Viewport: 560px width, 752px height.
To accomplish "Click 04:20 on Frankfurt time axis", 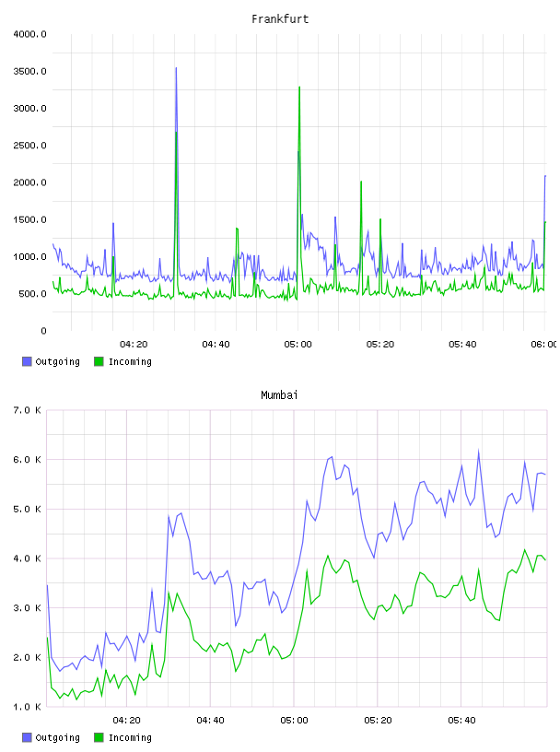I will [x=134, y=345].
